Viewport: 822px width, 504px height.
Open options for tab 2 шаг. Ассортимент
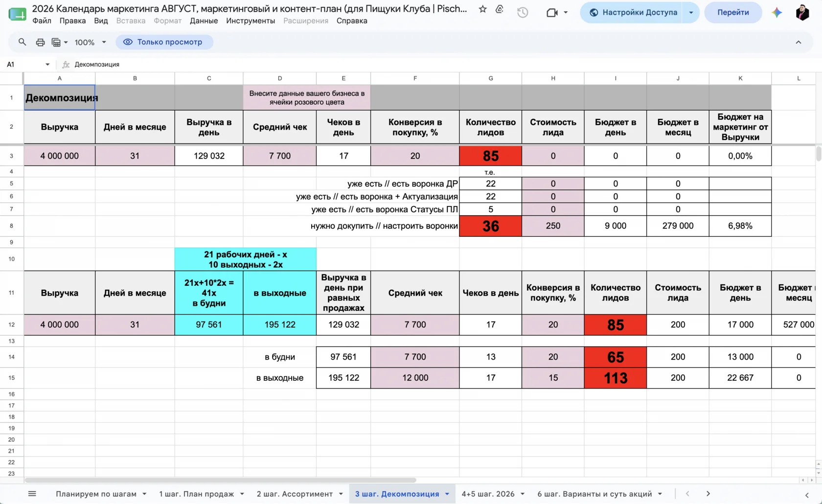(341, 494)
